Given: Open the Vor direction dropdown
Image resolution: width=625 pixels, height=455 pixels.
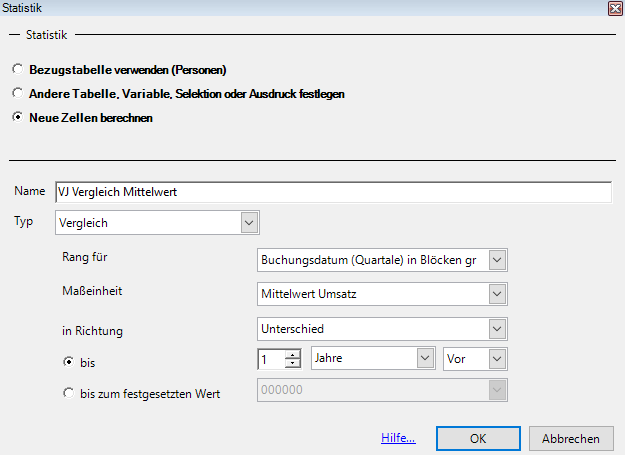Looking at the screenshot, I should [x=475, y=359].
